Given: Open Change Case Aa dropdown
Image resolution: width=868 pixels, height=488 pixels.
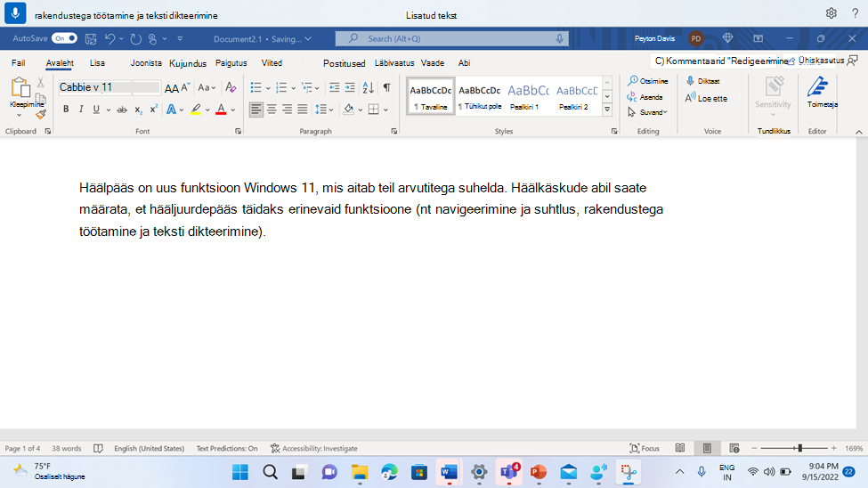Looking at the screenshot, I should pos(207,87).
